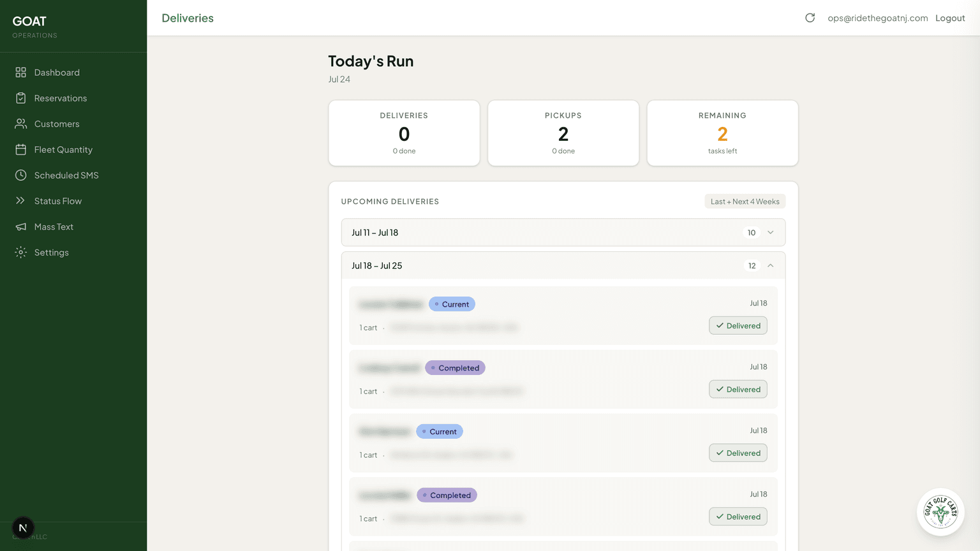Toggle Delivered on second Current delivery
The height and width of the screenshot is (551, 980).
point(738,453)
